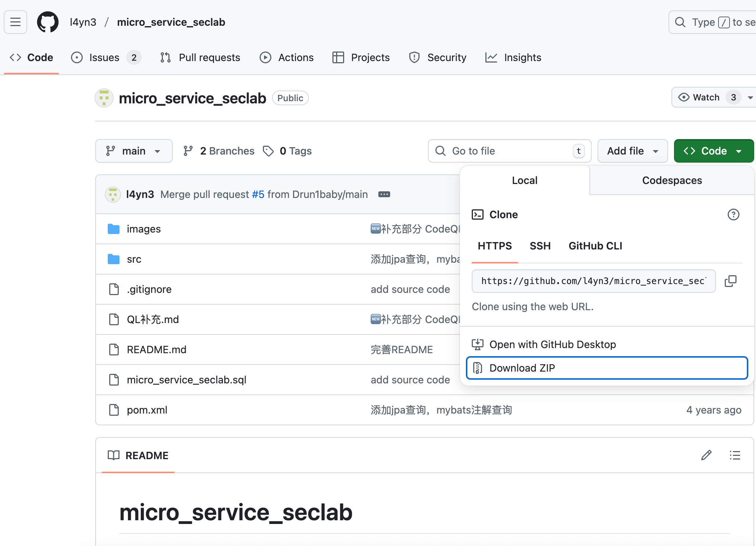Open the README.md file
This screenshot has width=756, height=546.
156,350
